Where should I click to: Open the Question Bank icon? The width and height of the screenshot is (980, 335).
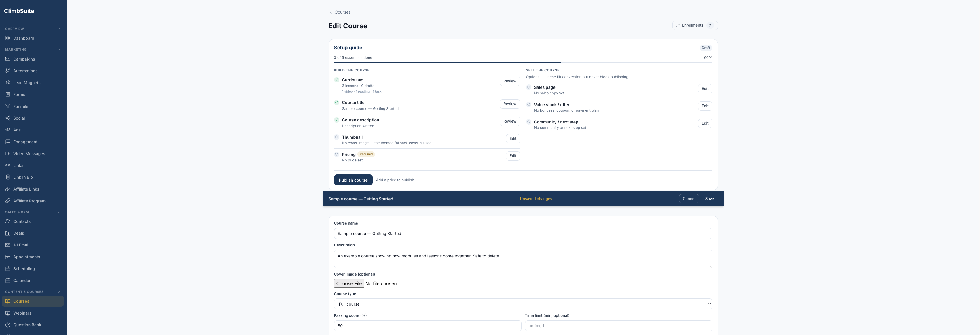coord(7,325)
